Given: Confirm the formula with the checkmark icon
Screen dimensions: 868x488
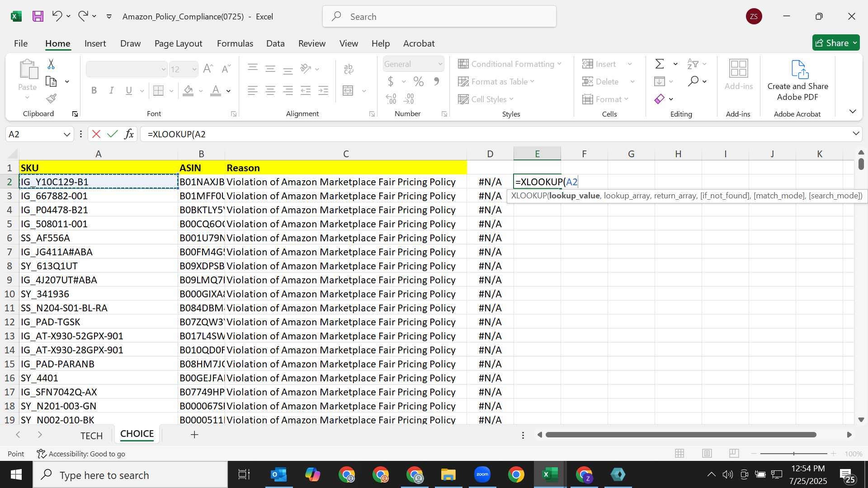Looking at the screenshot, I should 113,134.
